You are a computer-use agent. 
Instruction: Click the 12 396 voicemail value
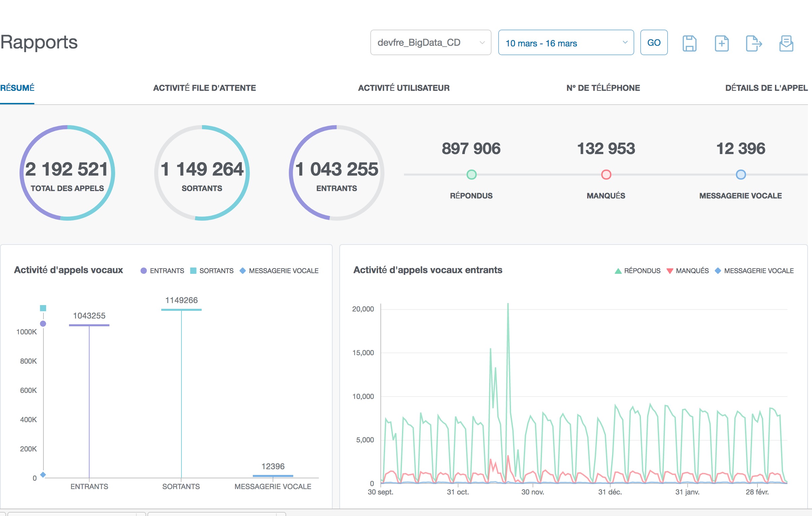point(741,149)
